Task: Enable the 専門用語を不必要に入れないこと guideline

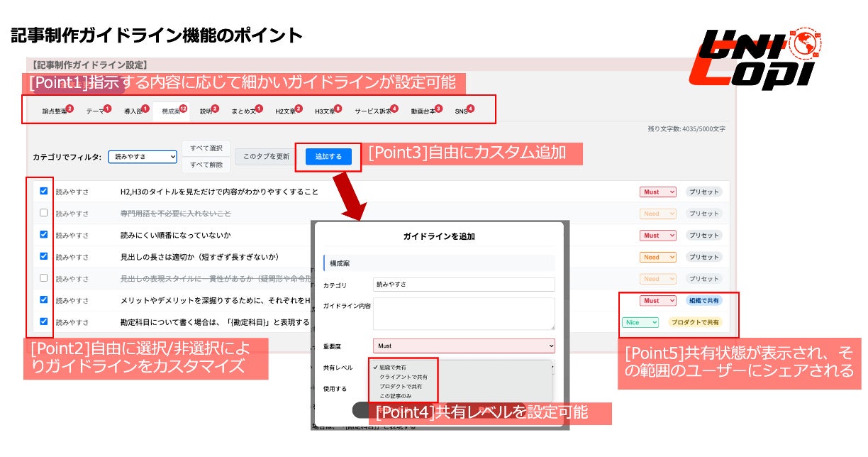Action: coord(43,213)
